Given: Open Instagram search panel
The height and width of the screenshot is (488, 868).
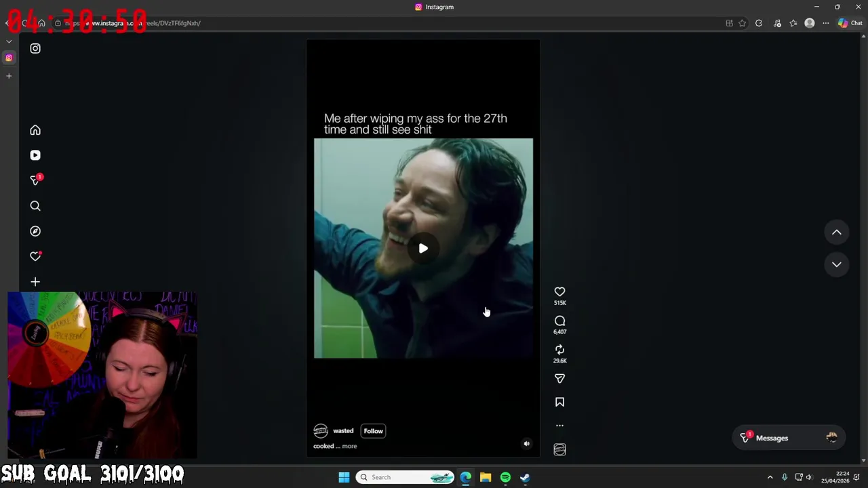Looking at the screenshot, I should pyautogui.click(x=35, y=206).
